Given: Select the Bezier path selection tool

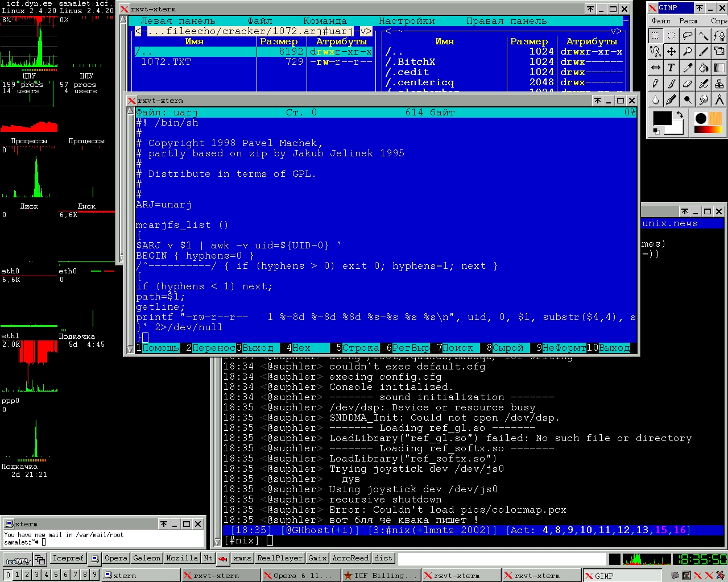Looking at the screenshot, I should click(x=719, y=35).
